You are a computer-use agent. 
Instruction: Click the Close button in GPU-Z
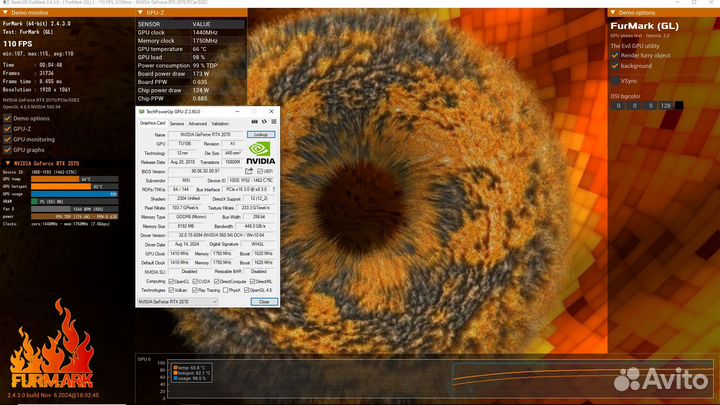pyautogui.click(x=264, y=302)
